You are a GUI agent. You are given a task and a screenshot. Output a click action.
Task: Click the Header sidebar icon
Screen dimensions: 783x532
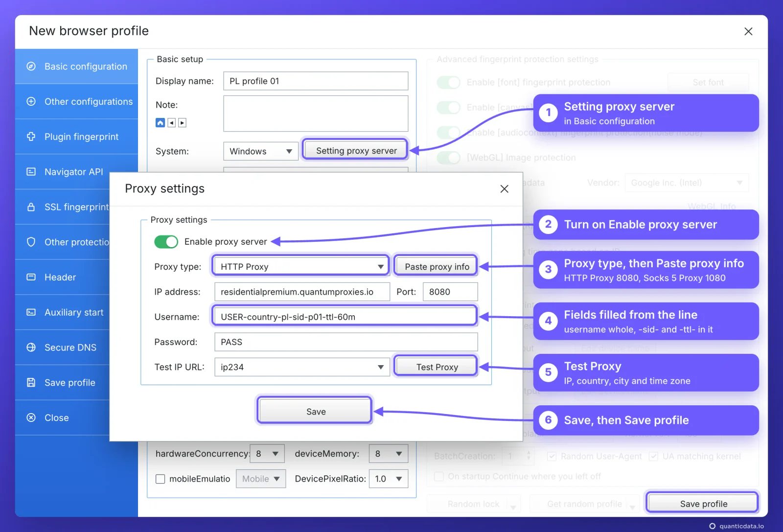click(31, 277)
